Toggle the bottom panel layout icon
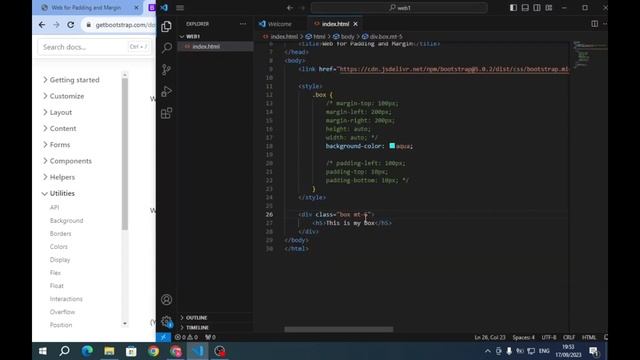The width and height of the screenshot is (640, 360). pyautogui.click(x=525, y=8)
